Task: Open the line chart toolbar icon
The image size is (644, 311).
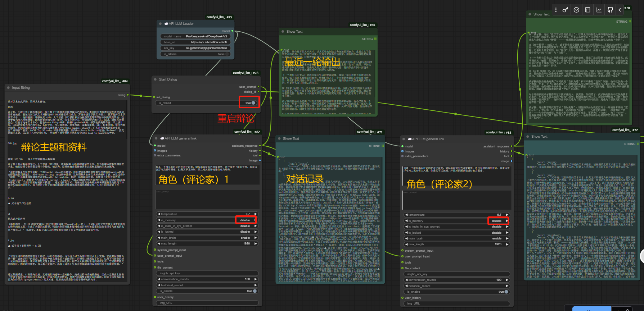Action: (x=599, y=10)
